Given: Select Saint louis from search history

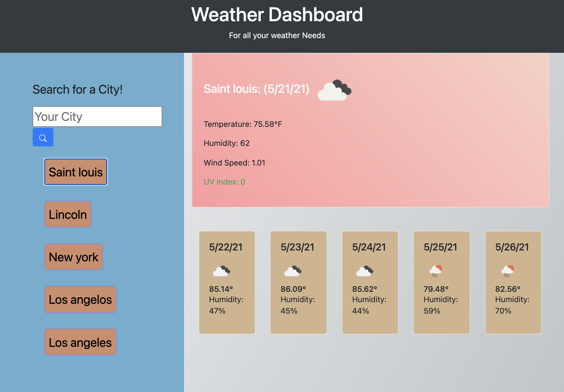Looking at the screenshot, I should pyautogui.click(x=76, y=172).
